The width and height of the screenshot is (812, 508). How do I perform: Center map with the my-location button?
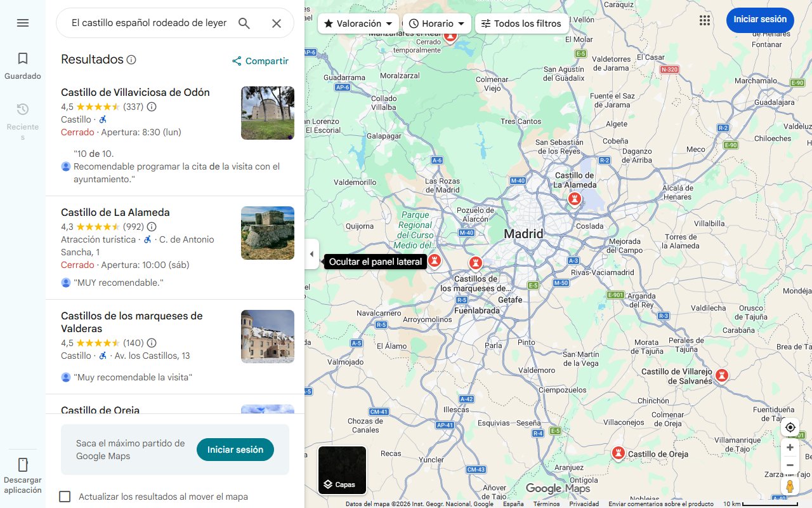click(x=790, y=427)
